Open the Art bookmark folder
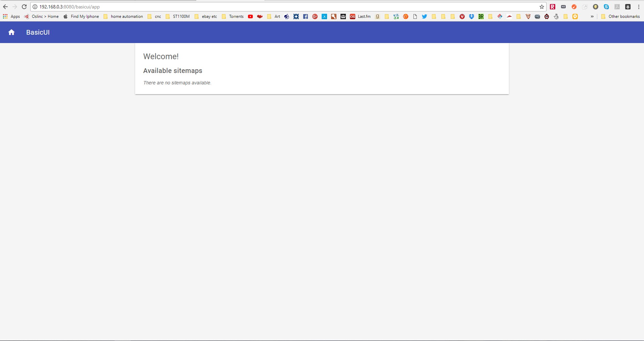The height and width of the screenshot is (341, 644). [274, 16]
